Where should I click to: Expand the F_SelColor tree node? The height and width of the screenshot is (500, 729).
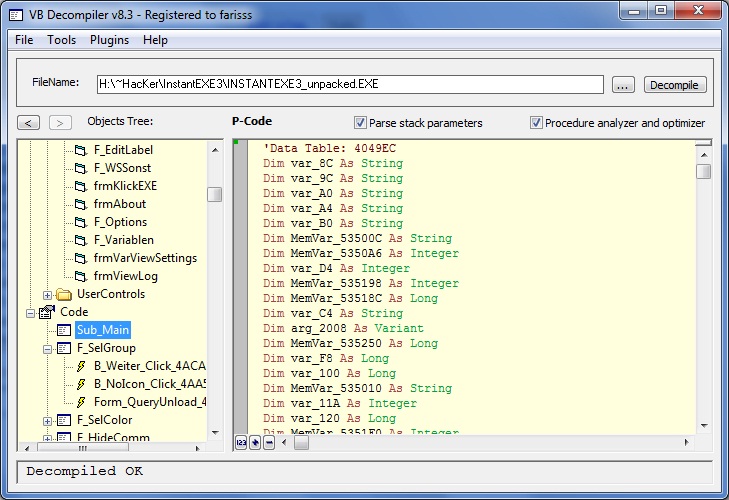pos(47,420)
